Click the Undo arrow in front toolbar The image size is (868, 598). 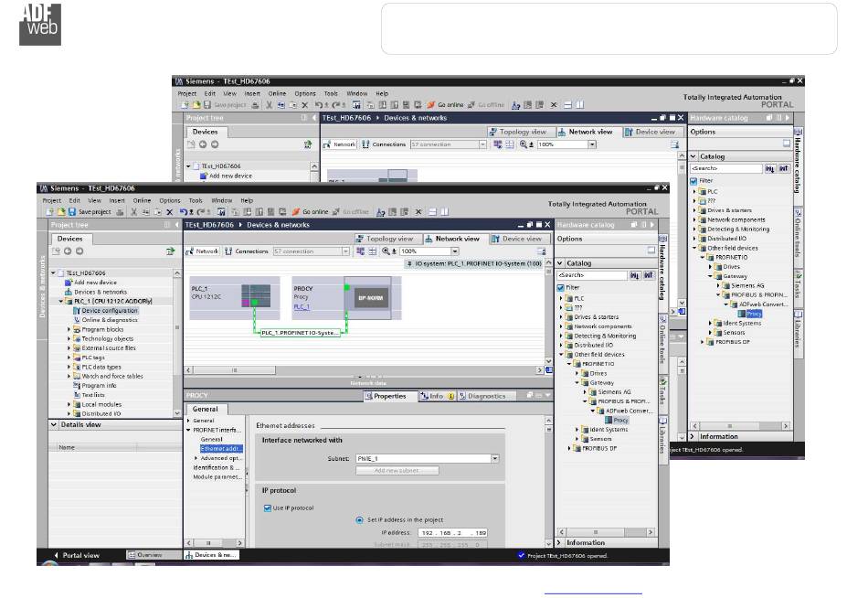(x=184, y=212)
